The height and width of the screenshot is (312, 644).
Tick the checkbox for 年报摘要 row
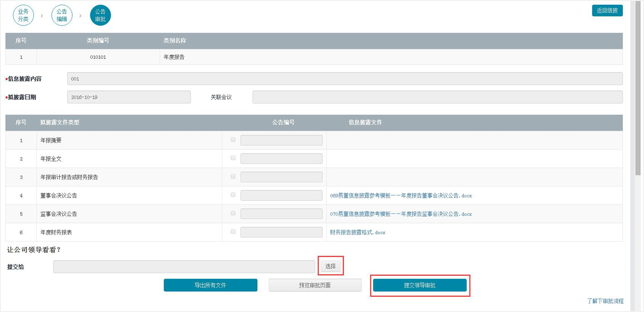point(233,140)
